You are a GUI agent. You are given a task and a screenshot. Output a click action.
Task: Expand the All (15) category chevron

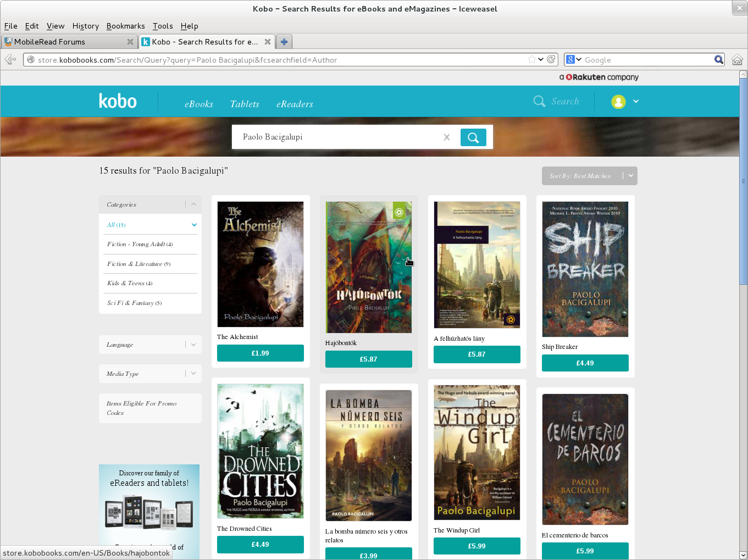coord(194,225)
